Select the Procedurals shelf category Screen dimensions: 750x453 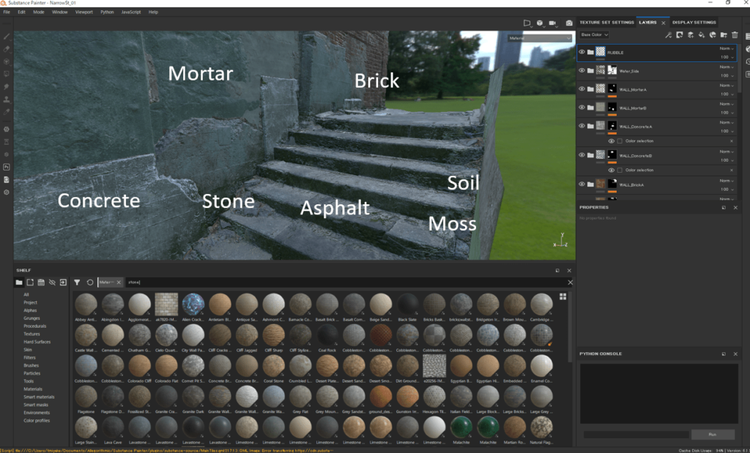pyautogui.click(x=35, y=326)
